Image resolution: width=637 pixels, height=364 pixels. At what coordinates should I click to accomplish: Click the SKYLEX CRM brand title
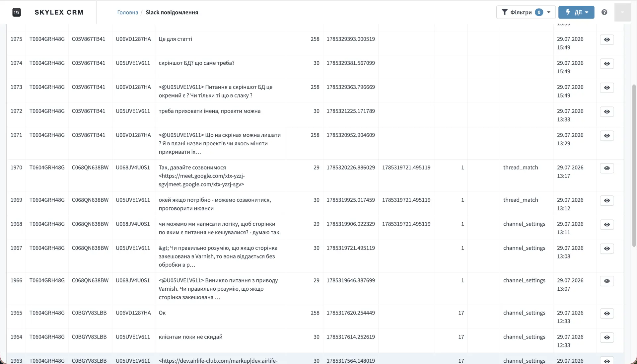coord(59,12)
